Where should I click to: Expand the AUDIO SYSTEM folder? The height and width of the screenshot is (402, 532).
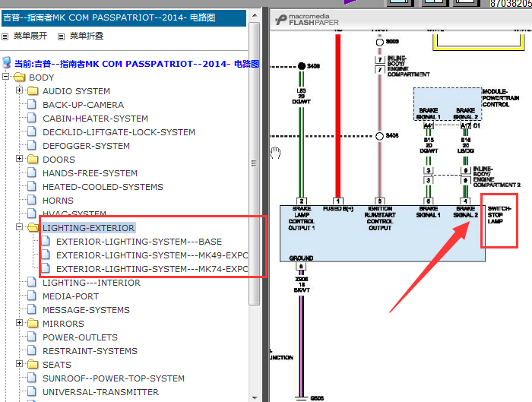(x=19, y=90)
